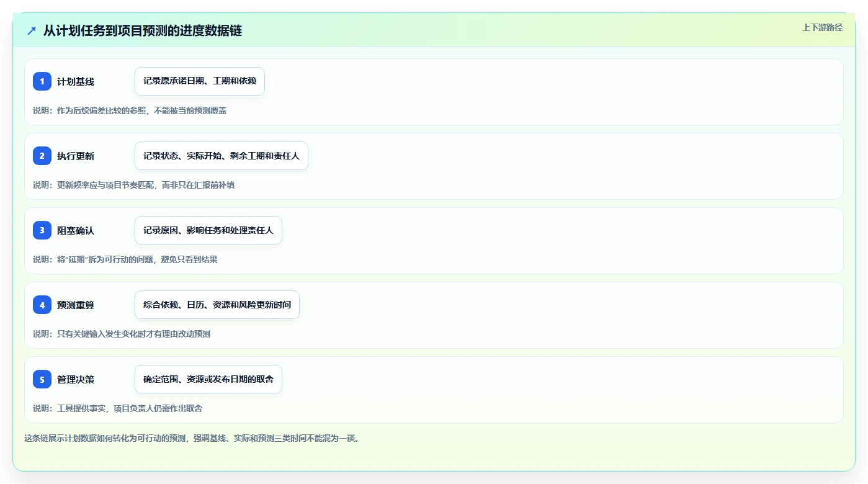Select the 计划基线 step label

pyautogui.click(x=76, y=82)
